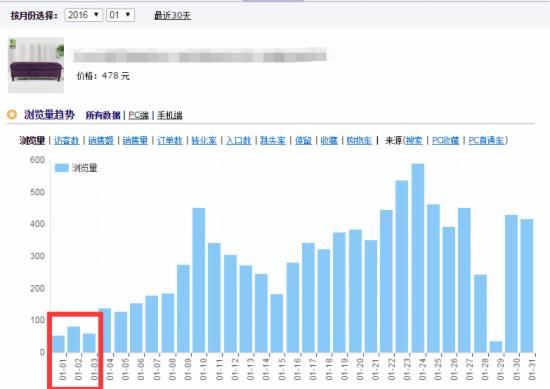Open the 01 month dropdown

(x=120, y=15)
